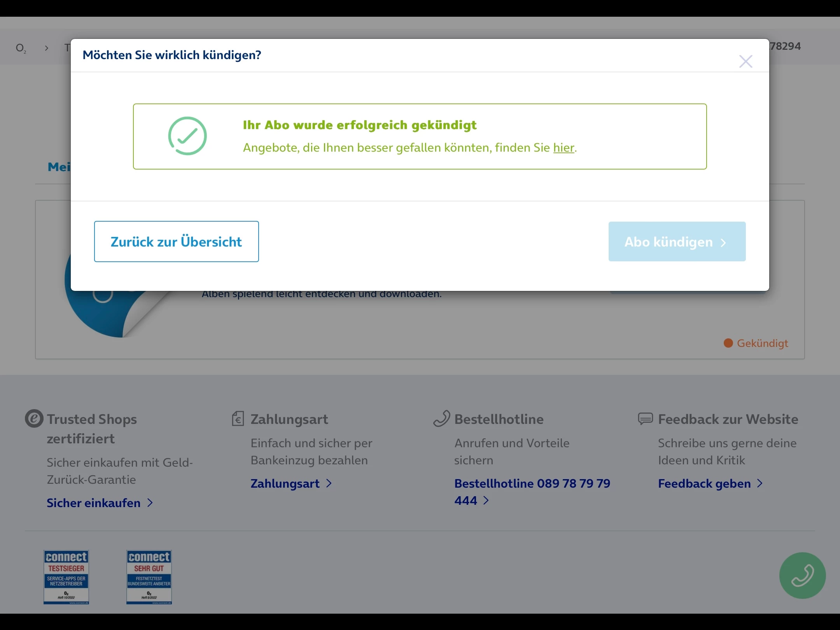Click the Trusted Shops e-badge icon
Image resolution: width=840 pixels, height=630 pixels.
click(x=34, y=419)
